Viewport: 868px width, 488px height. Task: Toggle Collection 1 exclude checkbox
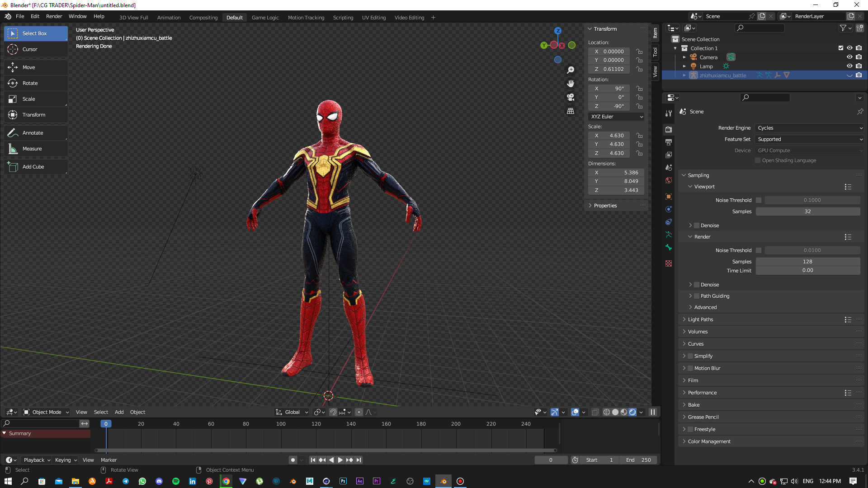click(841, 48)
